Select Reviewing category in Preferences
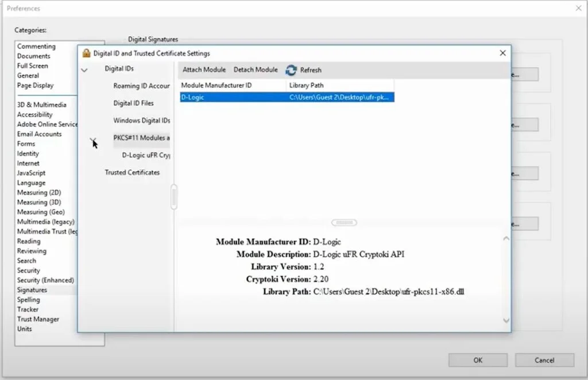 pyautogui.click(x=32, y=251)
